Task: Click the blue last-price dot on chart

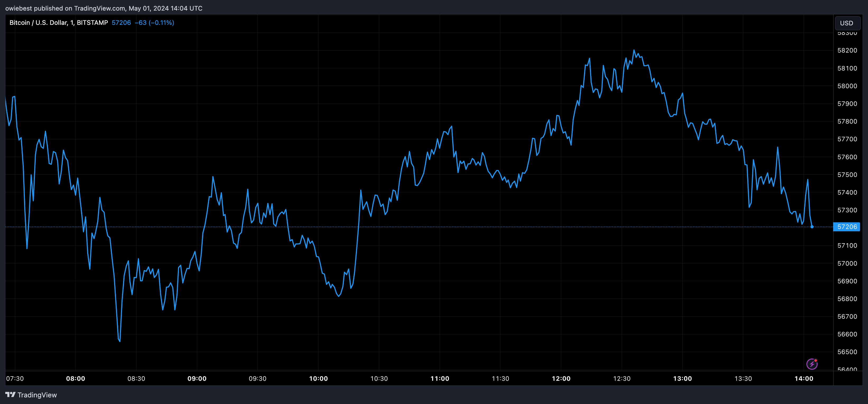Action: coord(812,227)
